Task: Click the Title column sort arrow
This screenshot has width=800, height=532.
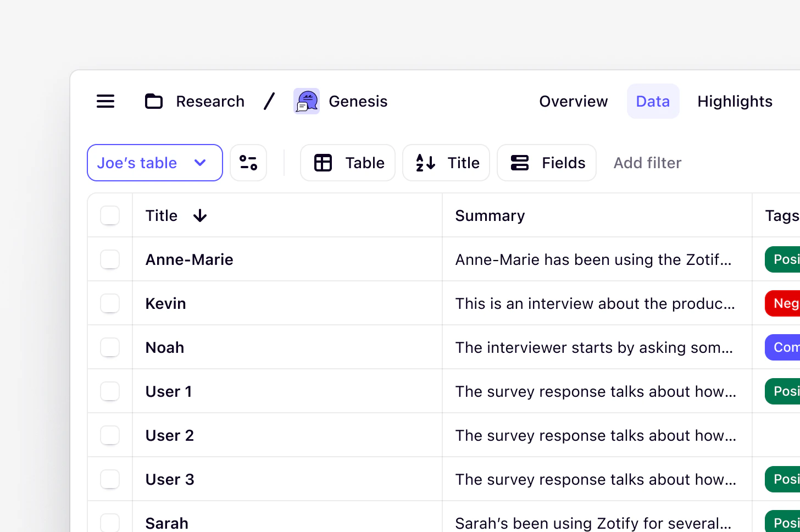Action: tap(200, 215)
